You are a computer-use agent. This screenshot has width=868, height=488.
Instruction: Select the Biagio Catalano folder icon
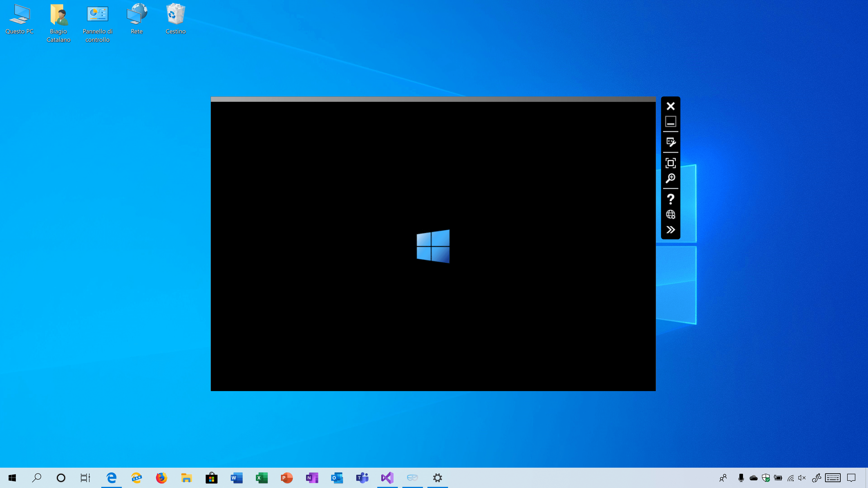coord(58,23)
